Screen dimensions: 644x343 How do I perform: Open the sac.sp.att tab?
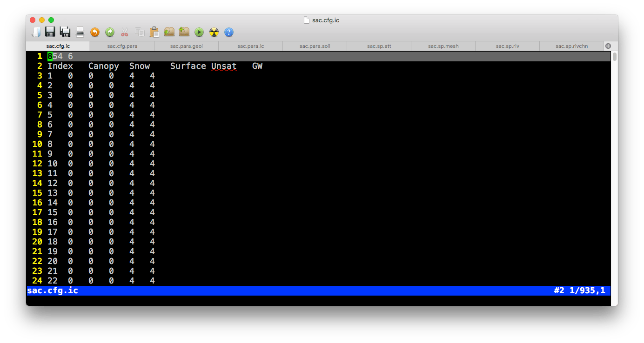coord(379,46)
